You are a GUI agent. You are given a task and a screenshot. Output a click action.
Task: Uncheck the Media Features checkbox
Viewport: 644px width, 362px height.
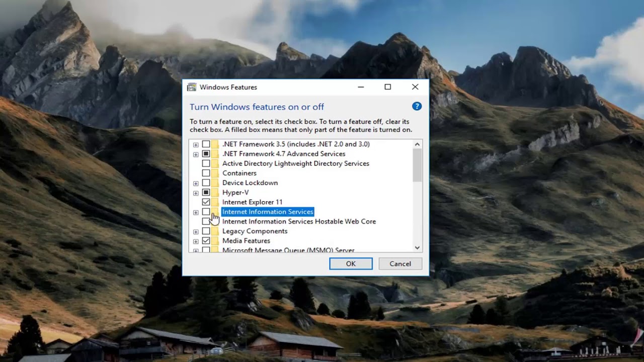[206, 241]
